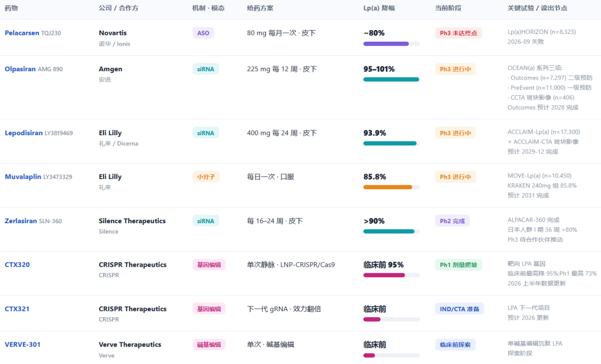Click the 基因编辑 tag in CTX320 row
Viewport: 601px width, 364px height.
209,265
